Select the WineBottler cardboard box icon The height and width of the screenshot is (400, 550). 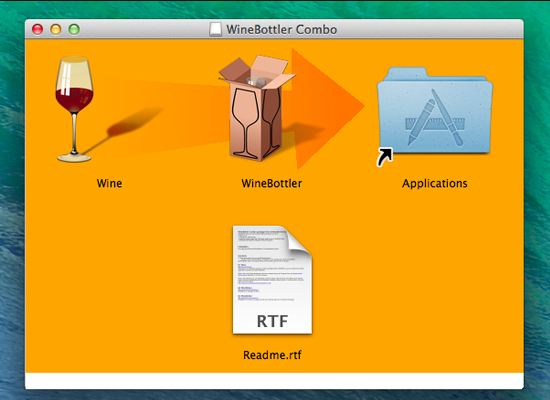[257, 108]
